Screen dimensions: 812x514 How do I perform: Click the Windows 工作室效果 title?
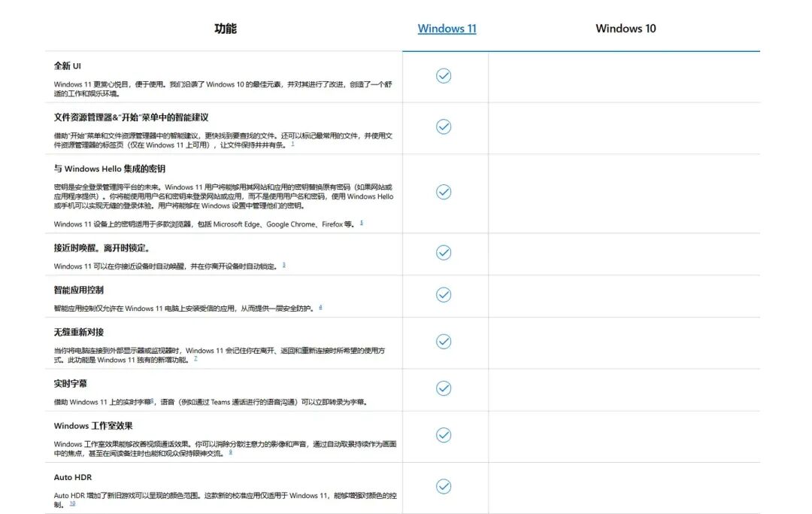93,425
